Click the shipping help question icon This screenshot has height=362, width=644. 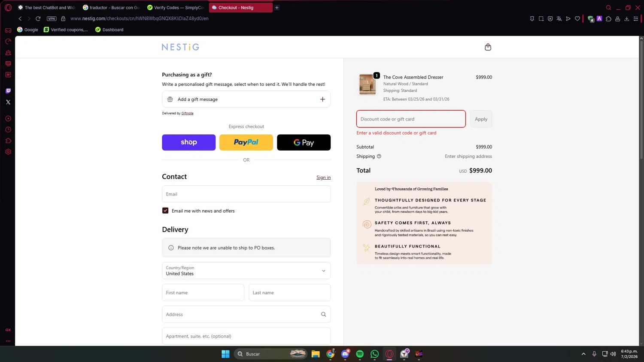point(379,156)
